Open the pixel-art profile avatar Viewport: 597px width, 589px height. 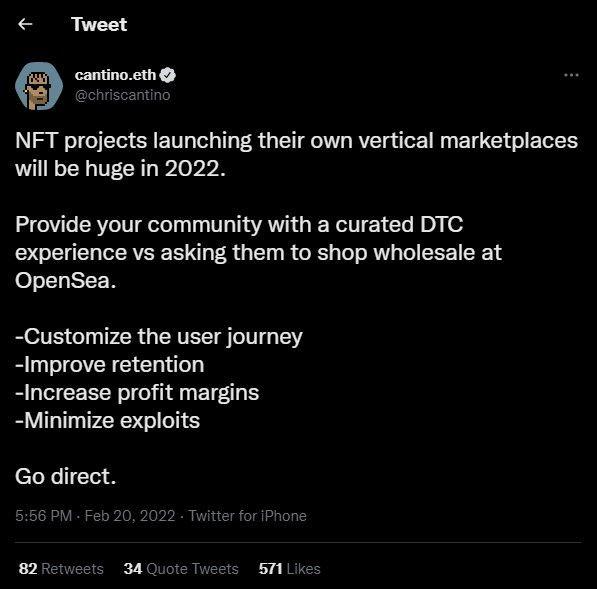(x=39, y=86)
